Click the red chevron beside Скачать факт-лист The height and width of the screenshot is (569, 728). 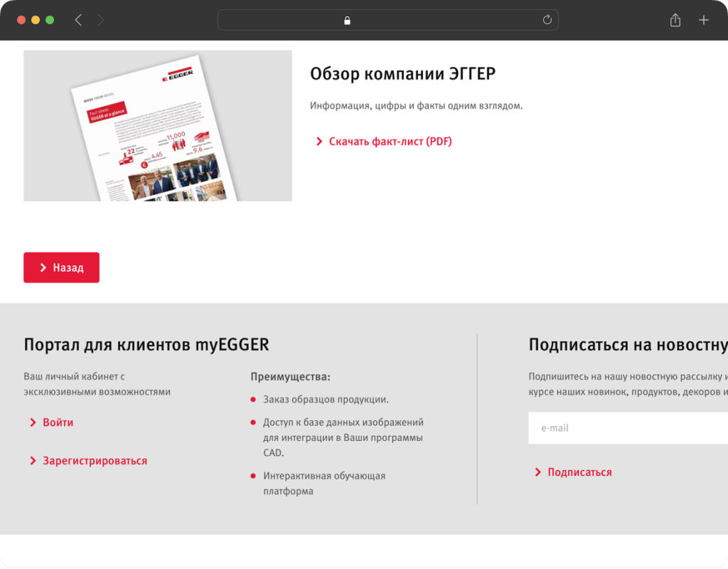(x=319, y=142)
